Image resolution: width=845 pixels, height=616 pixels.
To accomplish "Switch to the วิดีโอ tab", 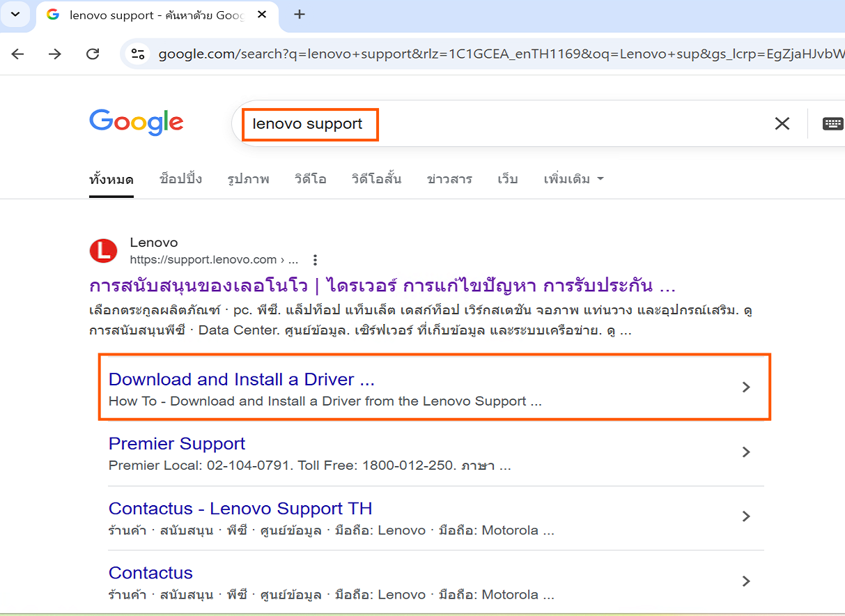I will [310, 179].
